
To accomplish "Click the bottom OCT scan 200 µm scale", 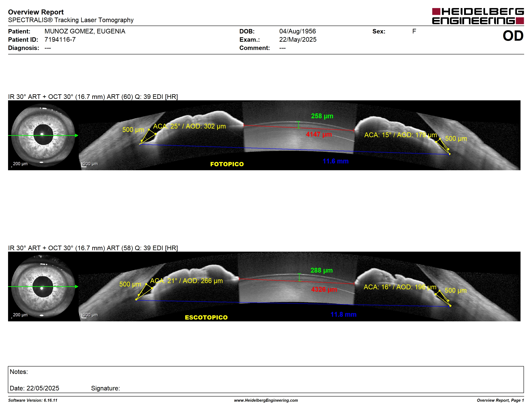I will click(89, 315).
